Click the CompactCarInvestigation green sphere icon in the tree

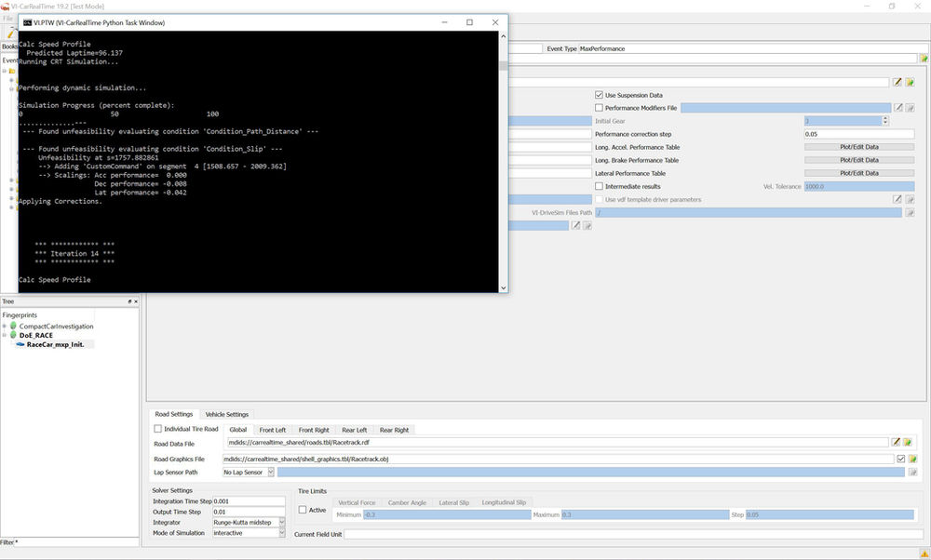[x=12, y=327]
